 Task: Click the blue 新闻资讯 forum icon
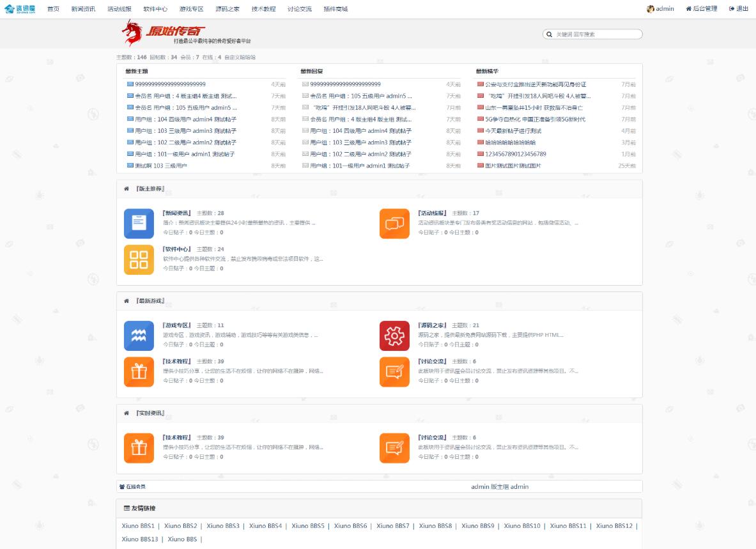coord(139,224)
